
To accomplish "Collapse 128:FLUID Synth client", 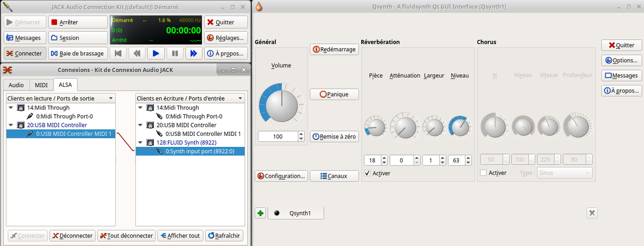I will pos(141,142).
